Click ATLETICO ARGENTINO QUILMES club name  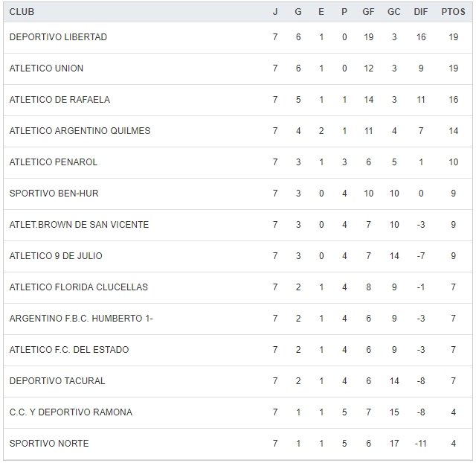tap(80, 131)
